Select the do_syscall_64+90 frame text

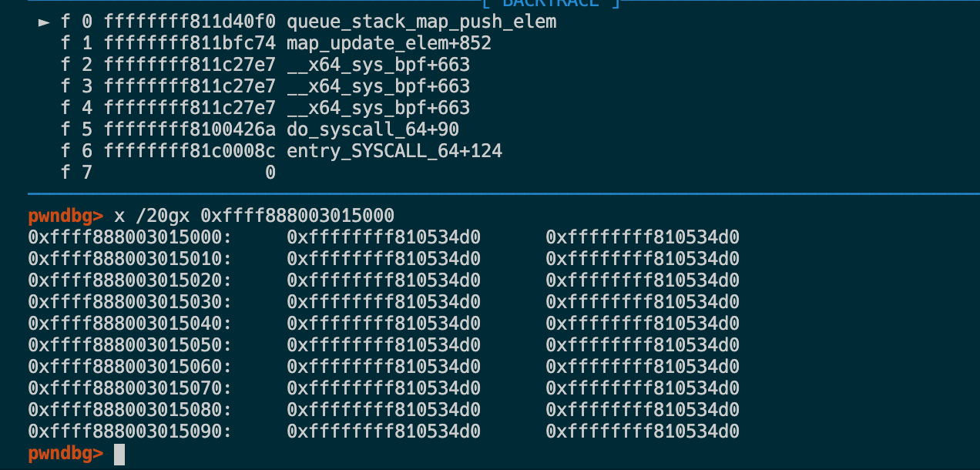373,129
